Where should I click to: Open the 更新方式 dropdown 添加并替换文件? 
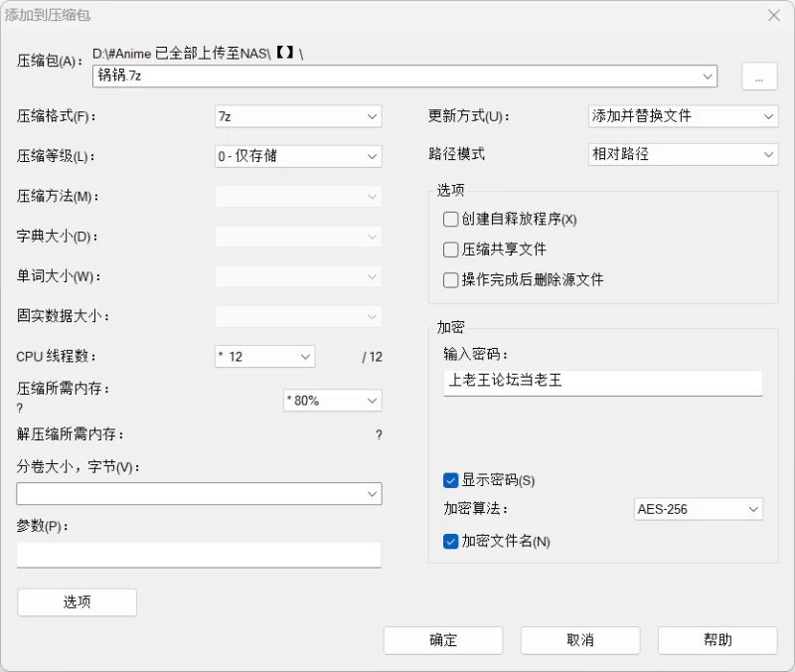click(683, 116)
